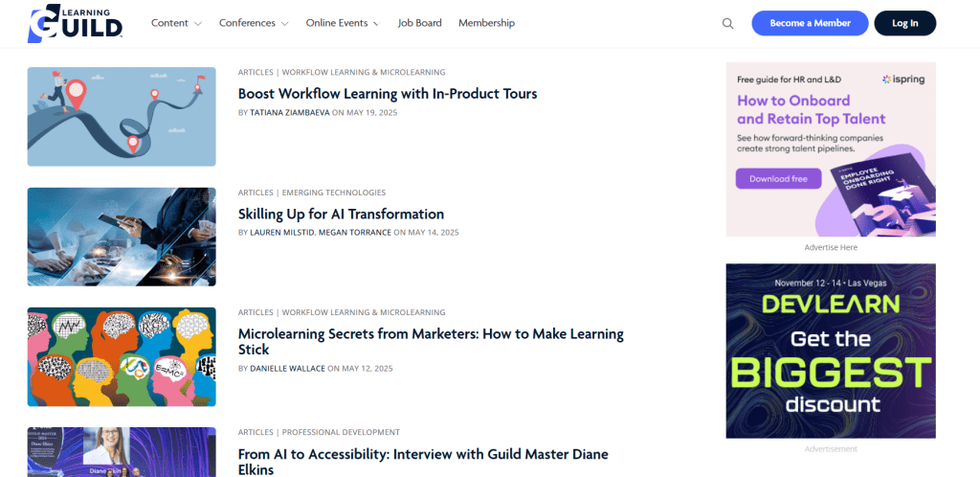Open the Online Events menu label
Image resolution: width=980 pixels, height=477 pixels.
click(336, 23)
